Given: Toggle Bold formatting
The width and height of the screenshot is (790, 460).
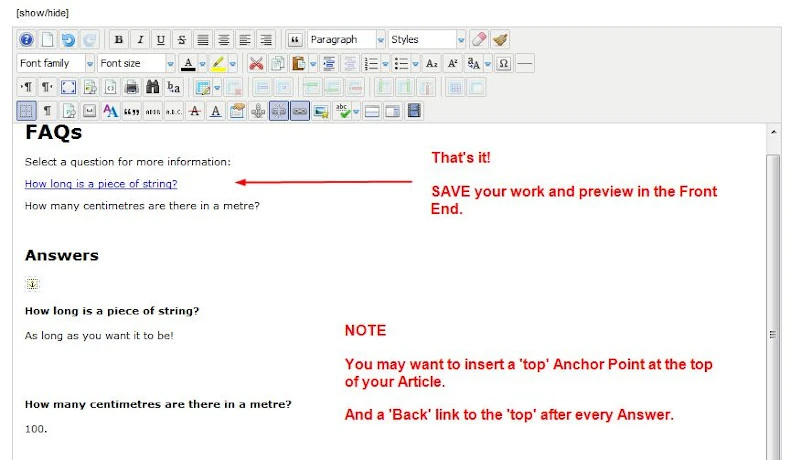Looking at the screenshot, I should (x=118, y=39).
